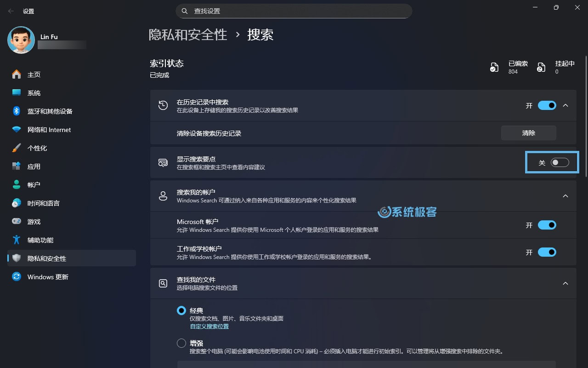Open the 自定义搜索位置 link
Image resolution: width=588 pixels, height=368 pixels.
(x=210, y=326)
